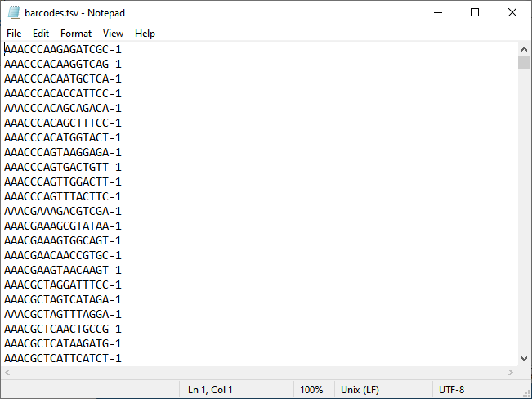This screenshot has height=399, width=532.
Task: Open the Edit menu
Action: pos(41,34)
